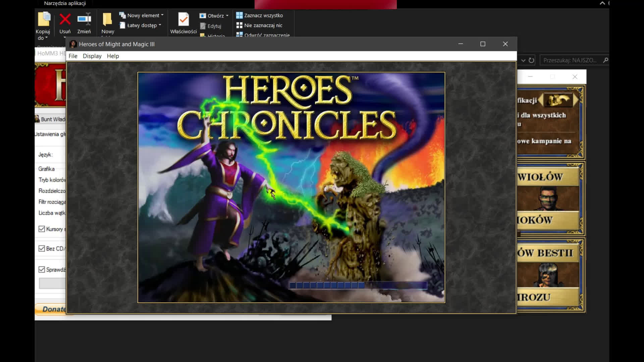Viewport: 644px width, 362px height.
Task: Click the Explorer refresh icon
Action: [531, 60]
